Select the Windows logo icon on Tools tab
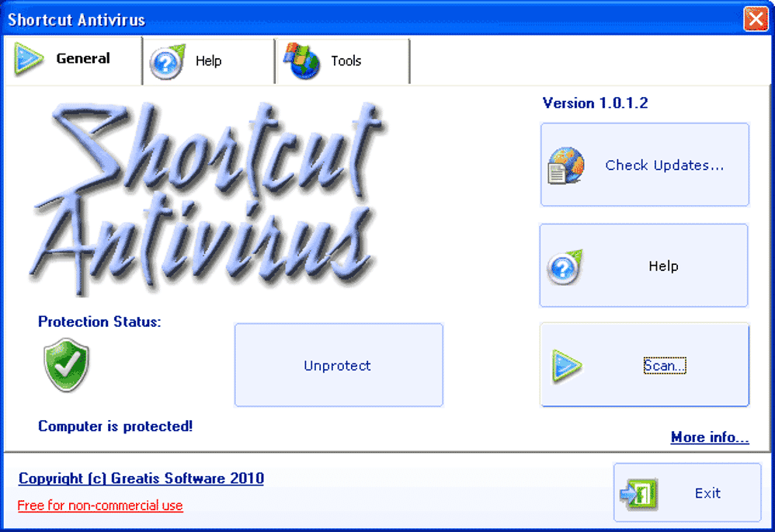775x532 pixels. coord(303,60)
